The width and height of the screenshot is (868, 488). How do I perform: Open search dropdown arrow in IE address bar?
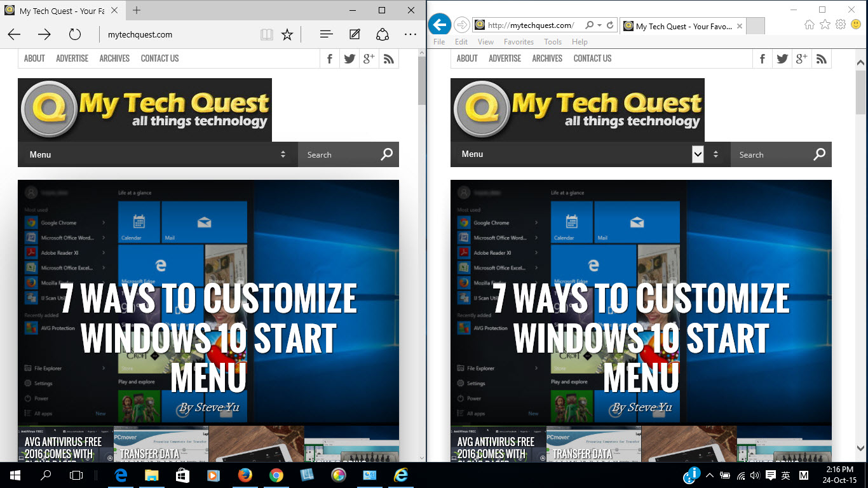[599, 25]
